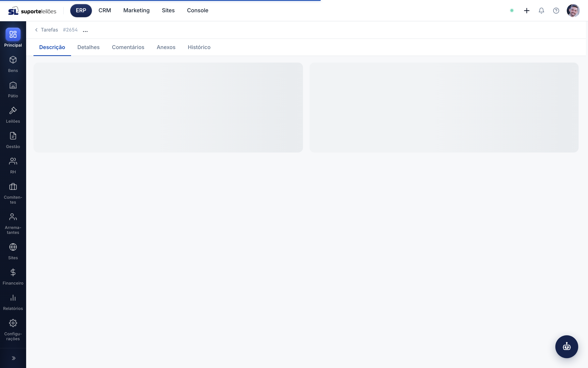Open notifications bell icon
The height and width of the screenshot is (368, 588).
coord(541,10)
